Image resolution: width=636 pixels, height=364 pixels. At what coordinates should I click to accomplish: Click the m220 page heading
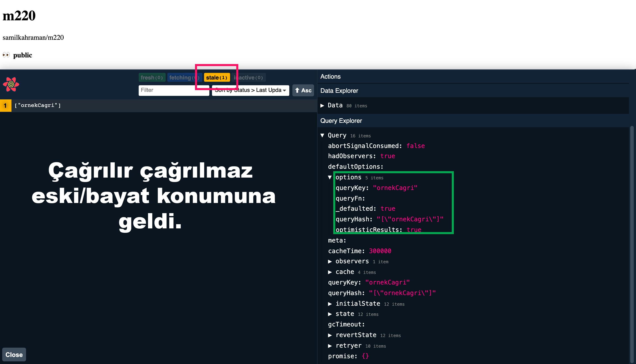pos(19,15)
